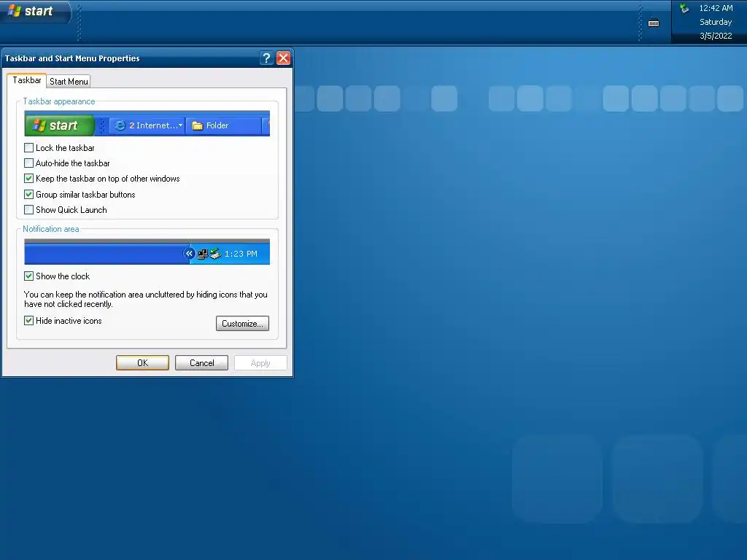Click the date 3/5/2022 in tray
This screenshot has height=560, width=747.
(716, 36)
